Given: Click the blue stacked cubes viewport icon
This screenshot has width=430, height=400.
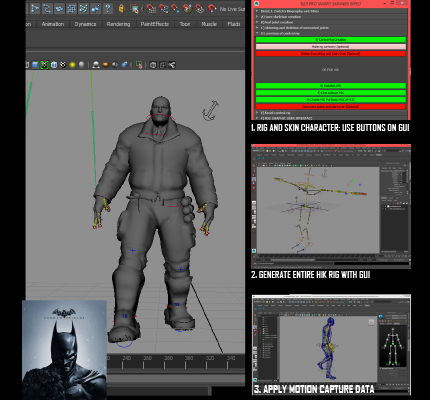Looking at the screenshot, I should pyautogui.click(x=124, y=65).
